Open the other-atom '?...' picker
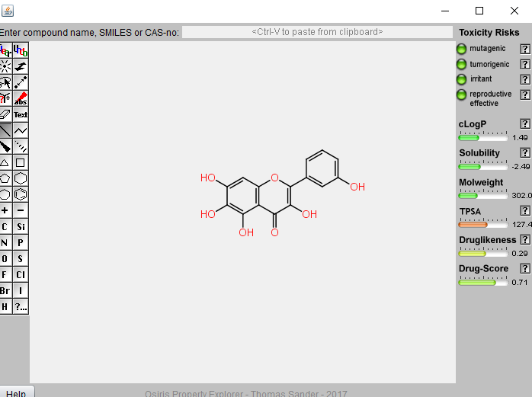 tap(21, 306)
